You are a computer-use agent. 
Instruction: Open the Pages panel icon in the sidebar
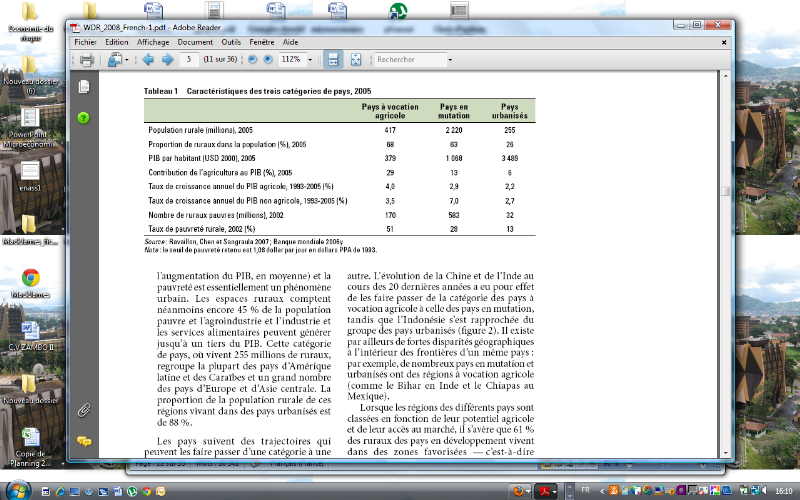(x=84, y=87)
